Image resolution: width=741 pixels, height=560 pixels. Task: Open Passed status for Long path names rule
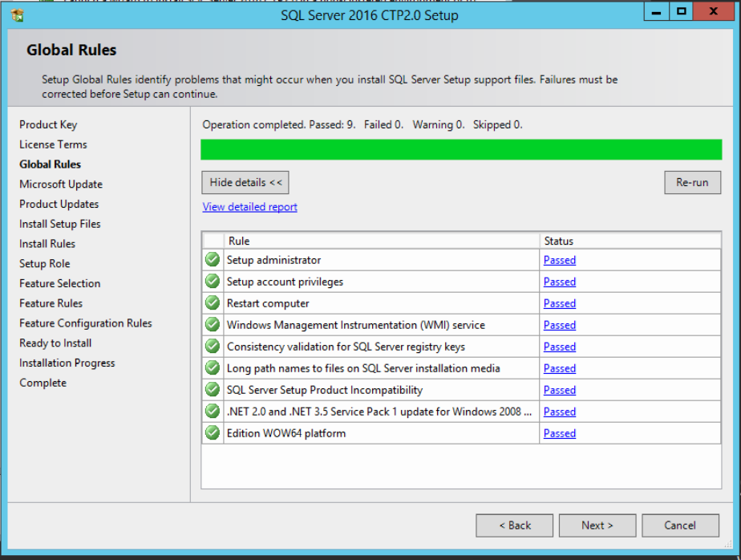point(560,368)
